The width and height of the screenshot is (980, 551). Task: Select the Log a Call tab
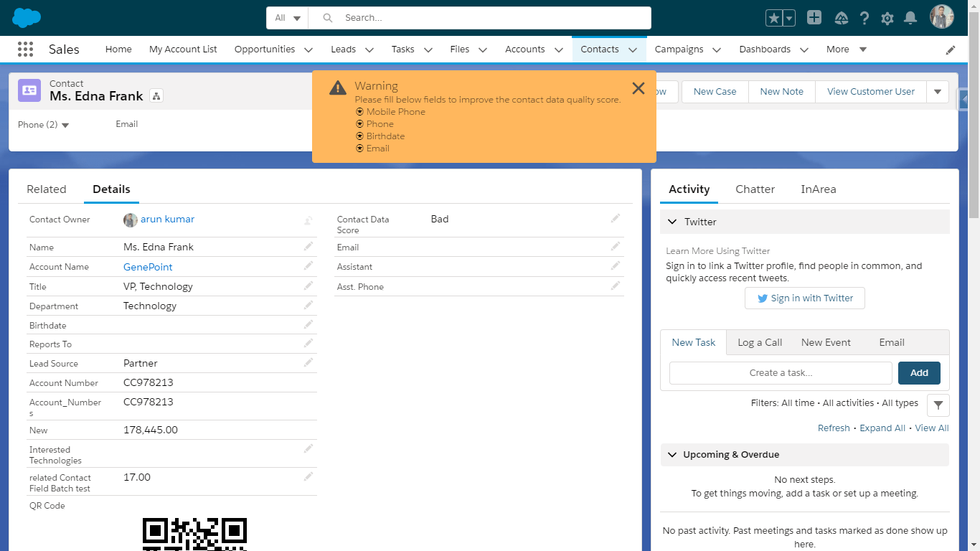pyautogui.click(x=760, y=342)
